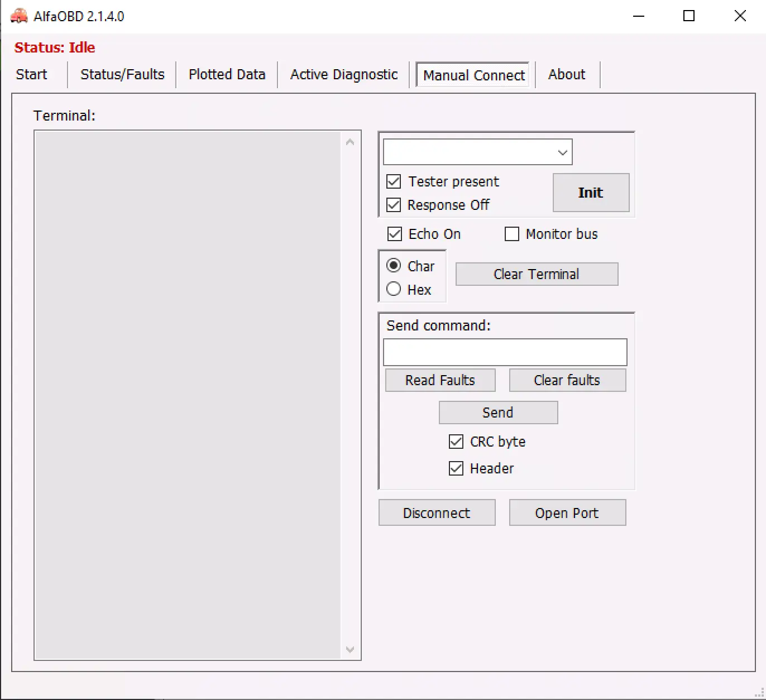Viewport: 766px width, 700px height.
Task: Select the Char radio button
Action: [394, 266]
